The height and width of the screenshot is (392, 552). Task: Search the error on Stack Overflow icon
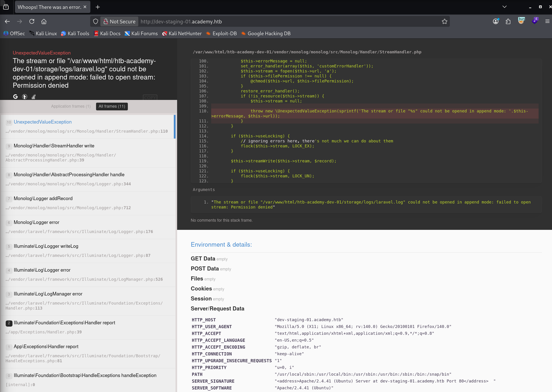point(34,97)
